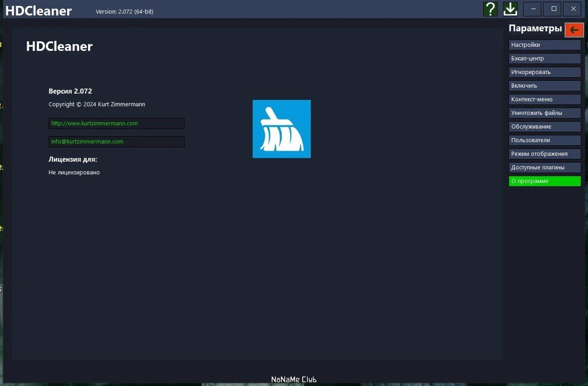The width and height of the screenshot is (588, 386).
Task: Open Режим отображения settings
Action: point(545,154)
